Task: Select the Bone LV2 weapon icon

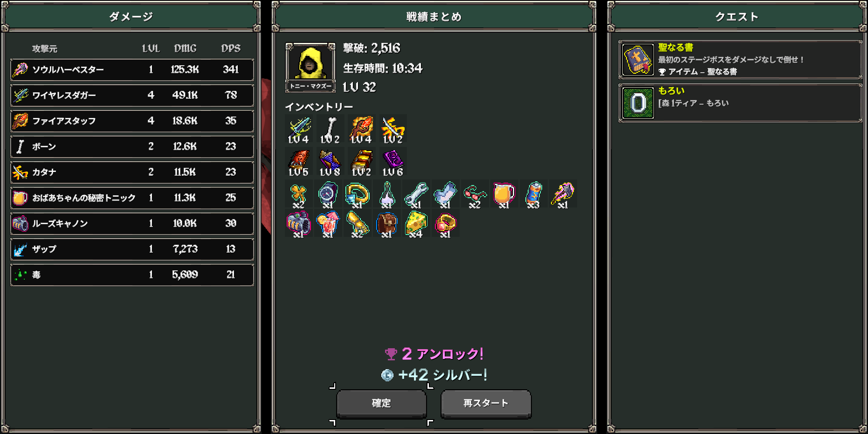Action: [330, 130]
